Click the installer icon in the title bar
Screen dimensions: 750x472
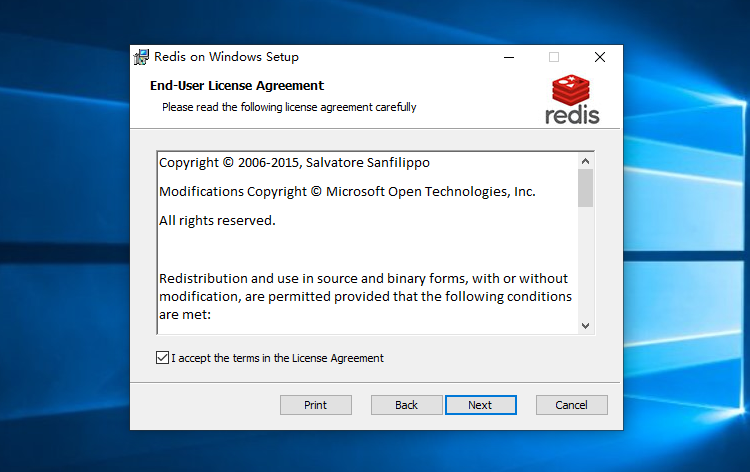pos(141,57)
